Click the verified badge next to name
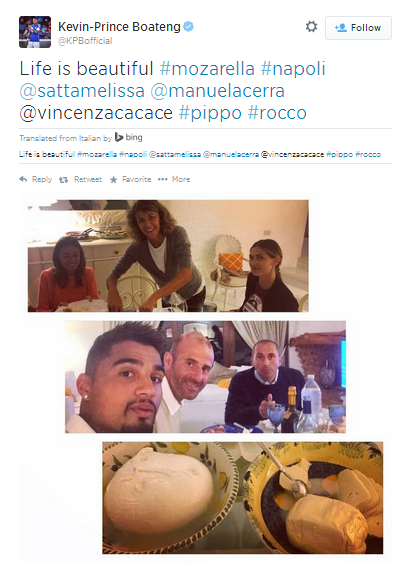The image size is (403, 574). (x=188, y=26)
